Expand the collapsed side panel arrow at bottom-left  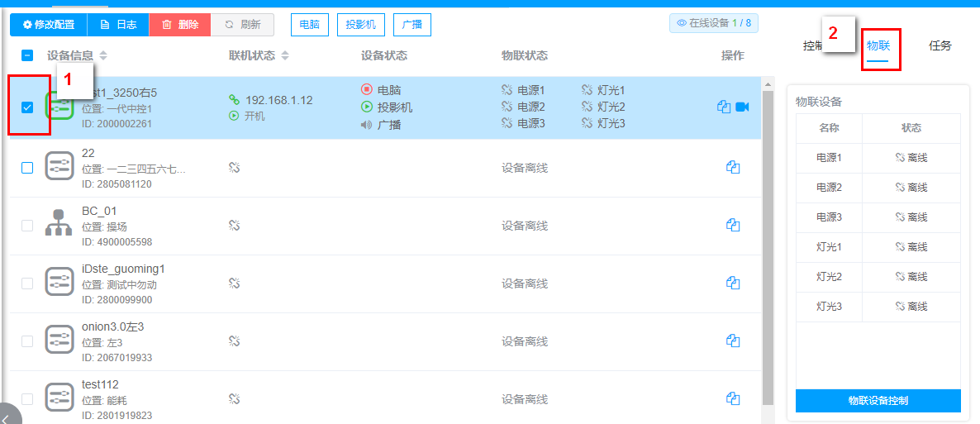tap(7, 417)
